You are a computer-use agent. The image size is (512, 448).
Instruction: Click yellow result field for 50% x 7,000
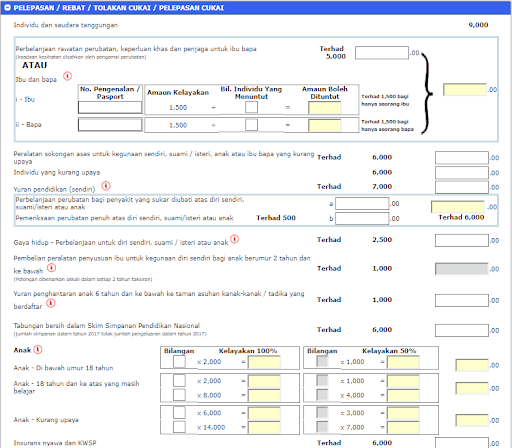403,427
